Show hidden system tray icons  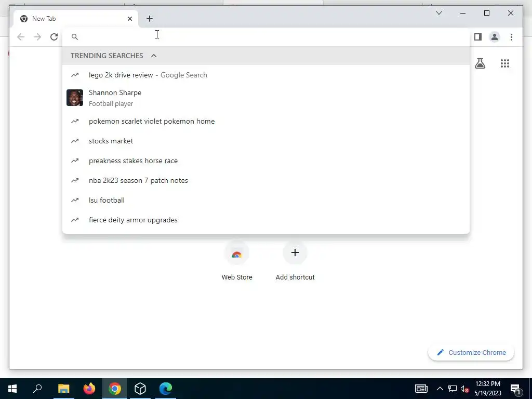pyautogui.click(x=440, y=389)
